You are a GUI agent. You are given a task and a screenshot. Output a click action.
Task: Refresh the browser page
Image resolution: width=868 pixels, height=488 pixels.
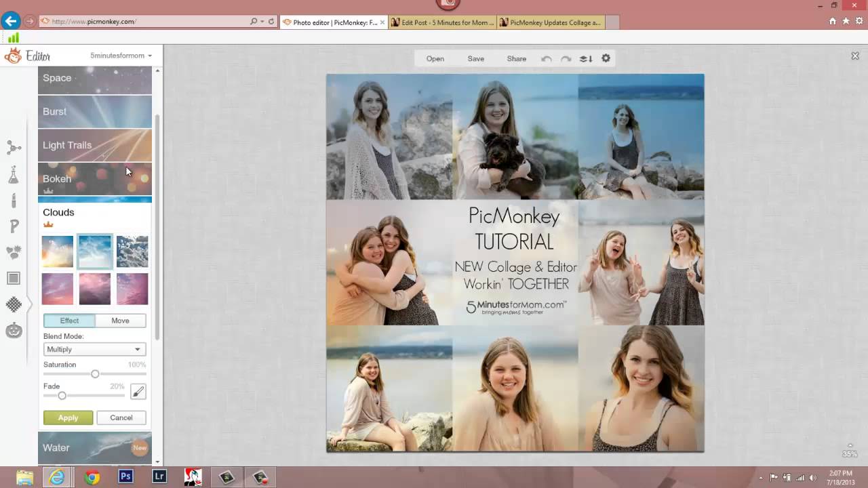(x=271, y=22)
